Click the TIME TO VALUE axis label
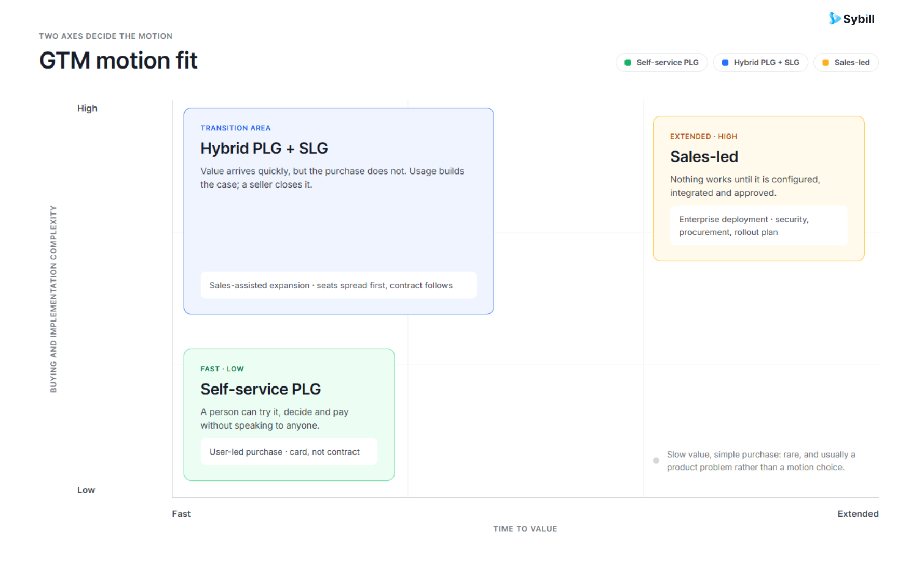Viewport: 924px width, 561px height. click(525, 529)
